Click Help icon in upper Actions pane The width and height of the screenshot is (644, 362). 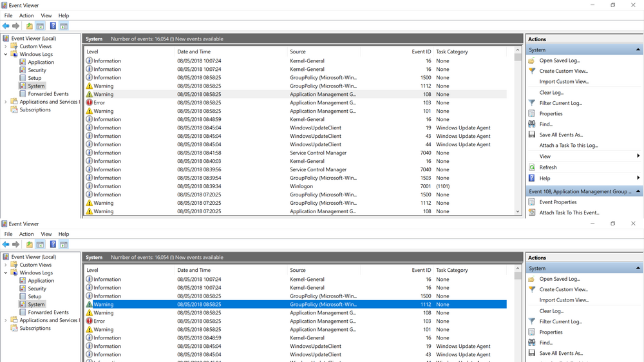tap(532, 178)
